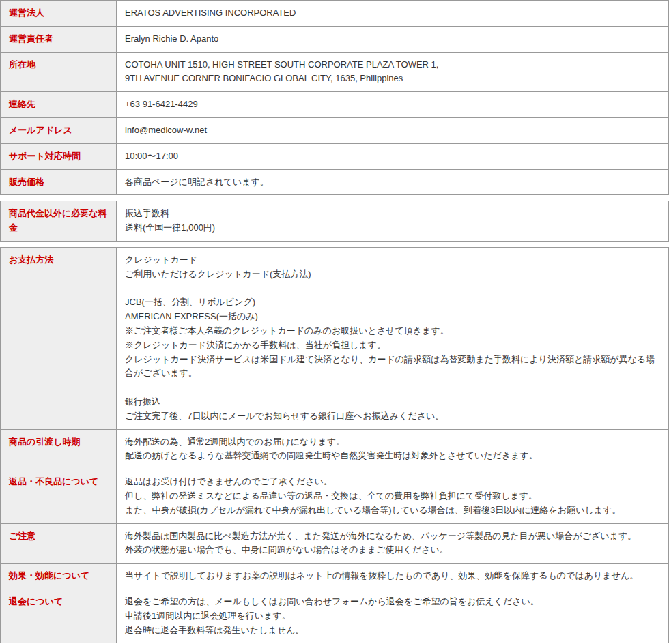Click the AMERICAN EXPRESS(一括のみ) line
The image size is (669, 644).
(191, 316)
